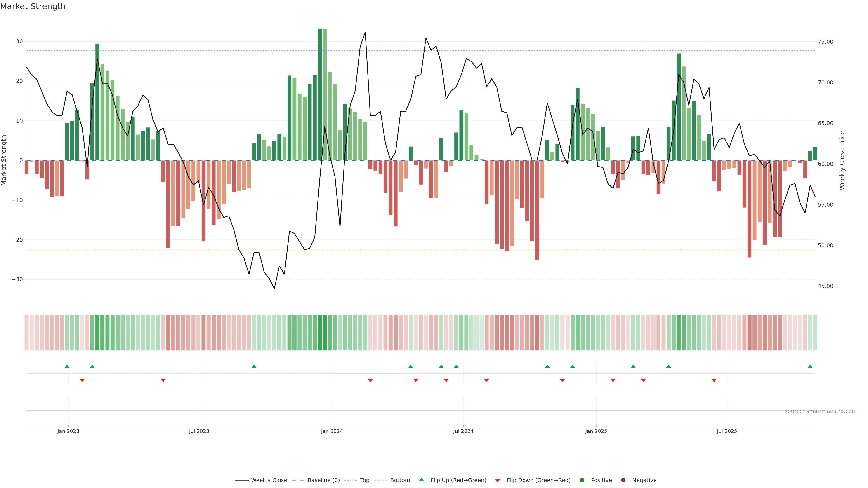This screenshot has width=868, height=488.
Task: Click flip-up marker just before Jul 2024
Action: (456, 366)
